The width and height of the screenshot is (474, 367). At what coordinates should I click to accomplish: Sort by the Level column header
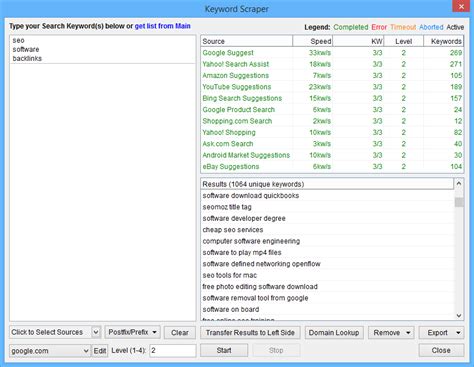(404, 41)
